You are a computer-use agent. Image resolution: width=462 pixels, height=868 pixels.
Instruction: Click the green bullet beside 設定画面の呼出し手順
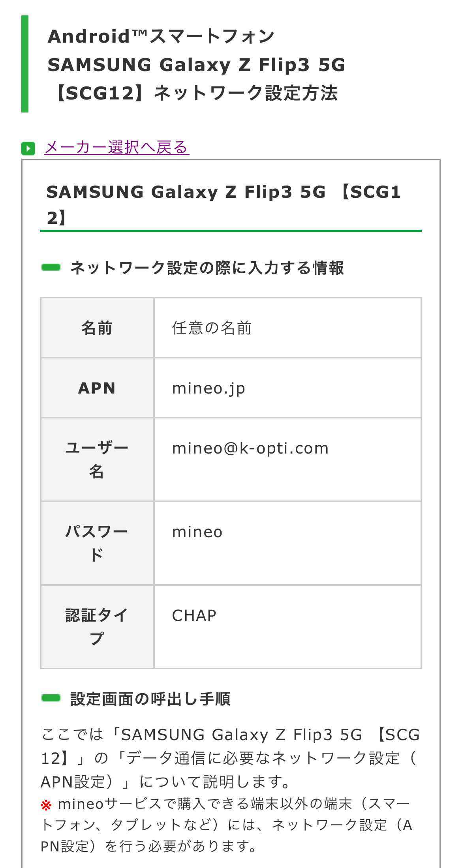tap(51, 698)
